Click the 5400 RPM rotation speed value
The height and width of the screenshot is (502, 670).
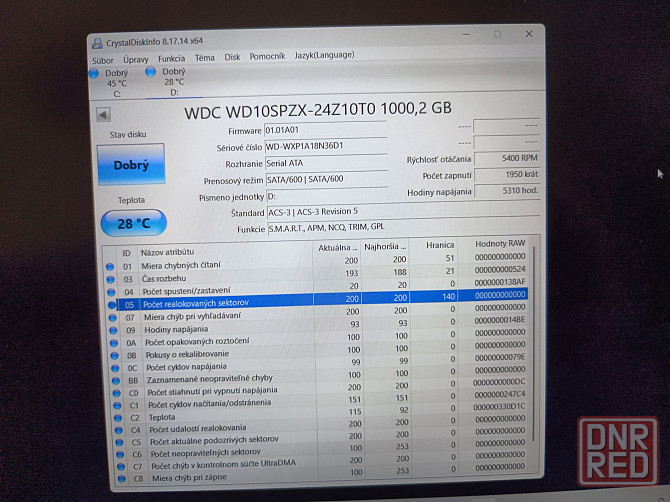click(507, 158)
